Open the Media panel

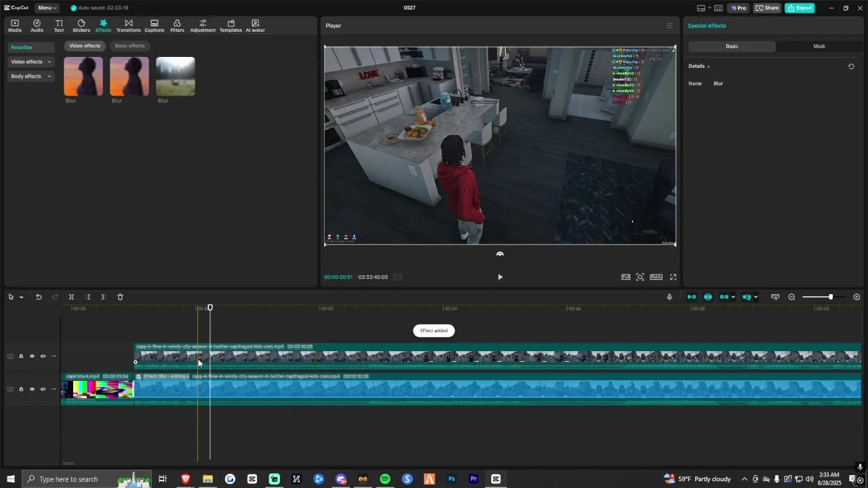[x=14, y=26]
